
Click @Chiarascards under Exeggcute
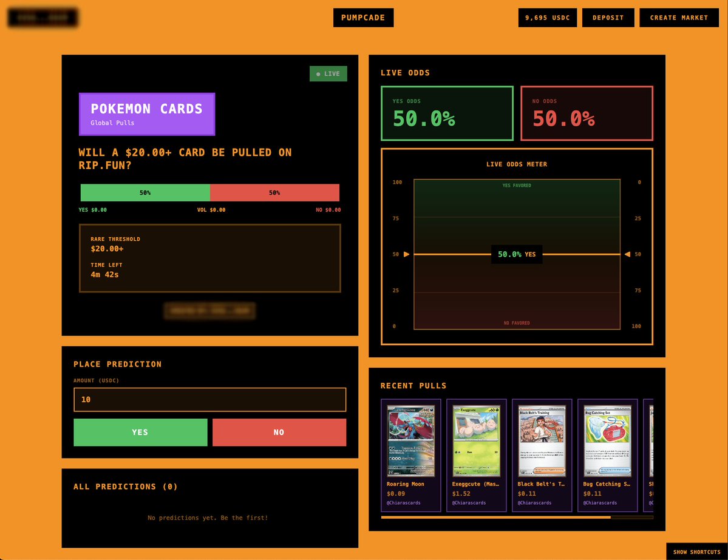click(x=469, y=503)
